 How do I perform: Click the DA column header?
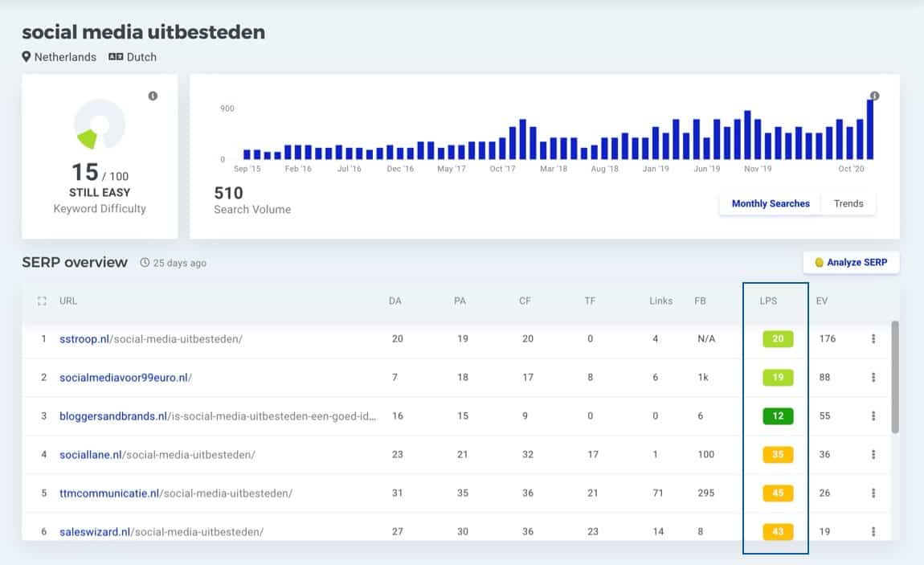pyautogui.click(x=395, y=301)
